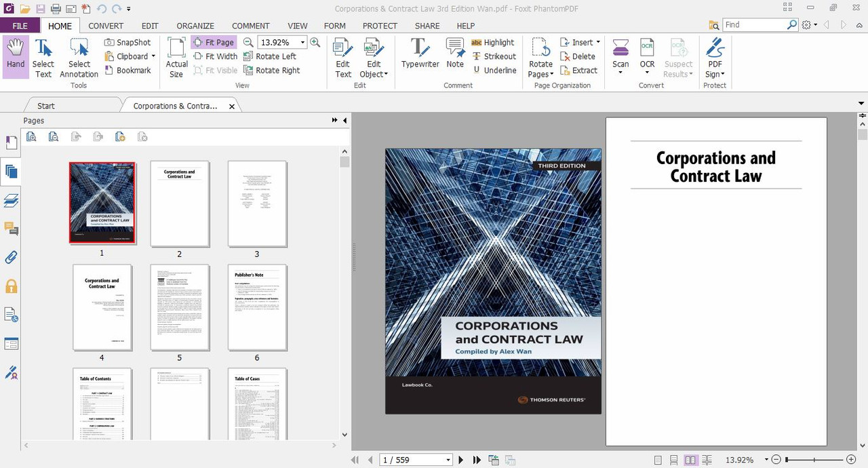This screenshot has height=468, width=868.
Task: Select page 5 thumbnail in Pages panel
Action: (180, 307)
